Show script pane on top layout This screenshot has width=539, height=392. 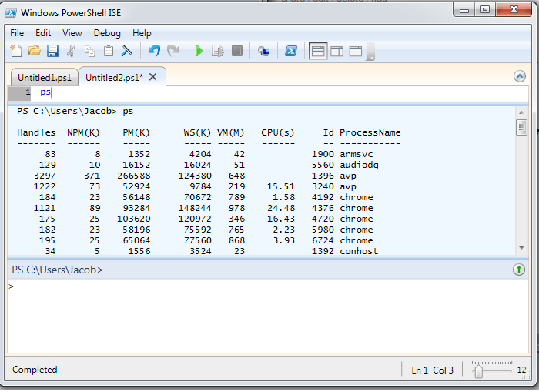pos(317,52)
